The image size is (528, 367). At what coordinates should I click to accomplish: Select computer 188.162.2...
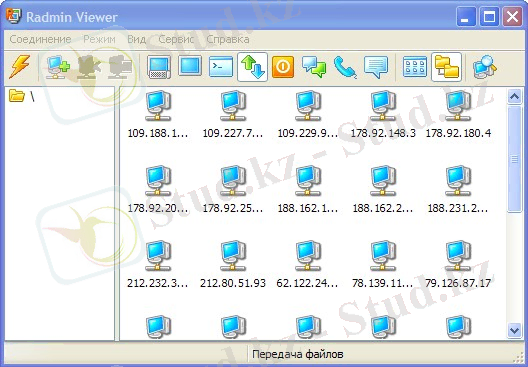pyautogui.click(x=383, y=190)
